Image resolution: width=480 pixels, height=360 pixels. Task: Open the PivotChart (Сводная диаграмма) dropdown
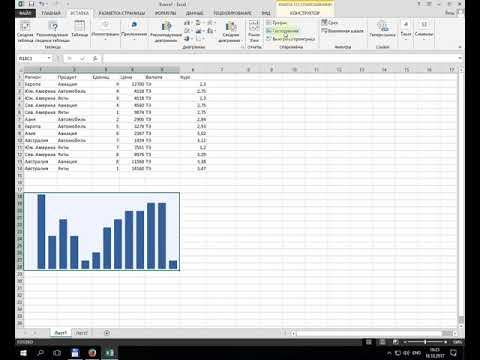[x=231, y=32]
